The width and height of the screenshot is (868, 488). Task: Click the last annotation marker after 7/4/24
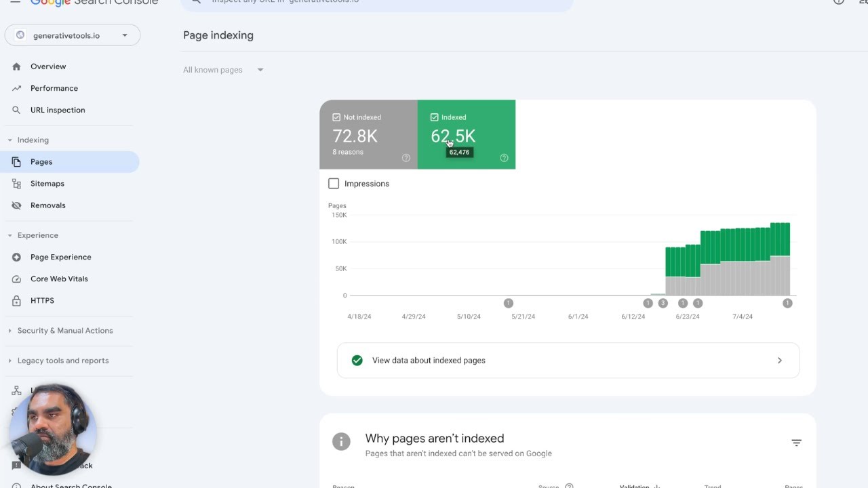(787, 303)
